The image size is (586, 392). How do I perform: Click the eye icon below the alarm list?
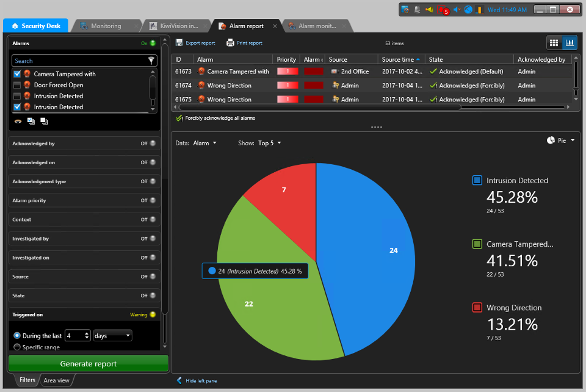[16, 121]
